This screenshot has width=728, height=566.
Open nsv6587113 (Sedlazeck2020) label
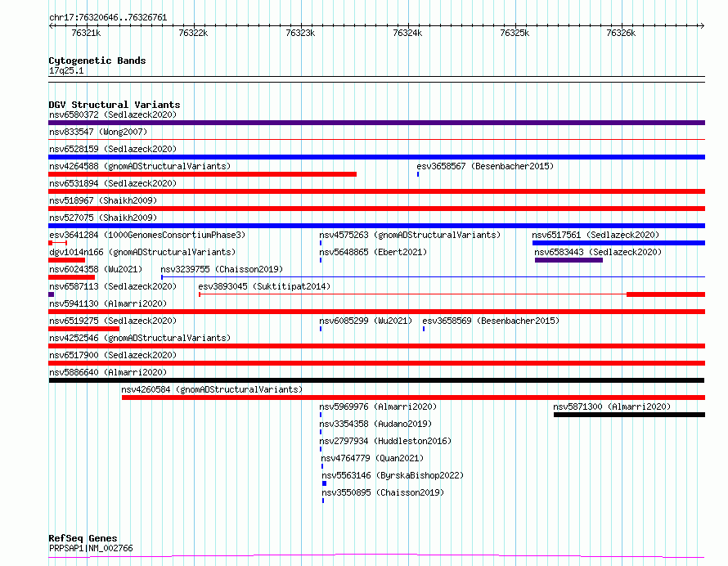click(113, 286)
